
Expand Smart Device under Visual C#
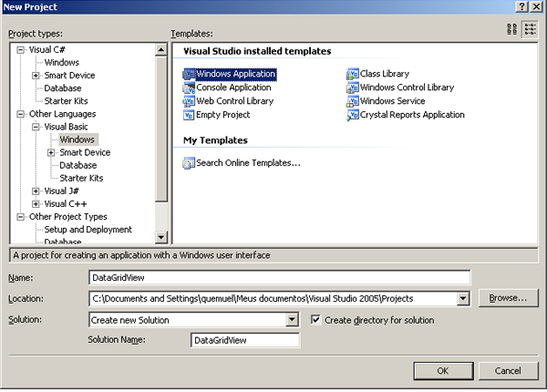[x=36, y=76]
